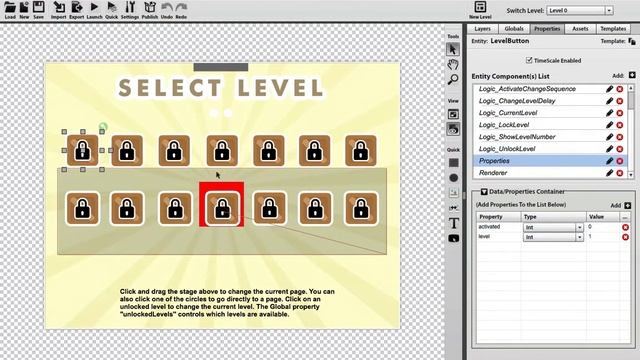Select the Text tool
The image size is (640, 360).
(x=453, y=223)
